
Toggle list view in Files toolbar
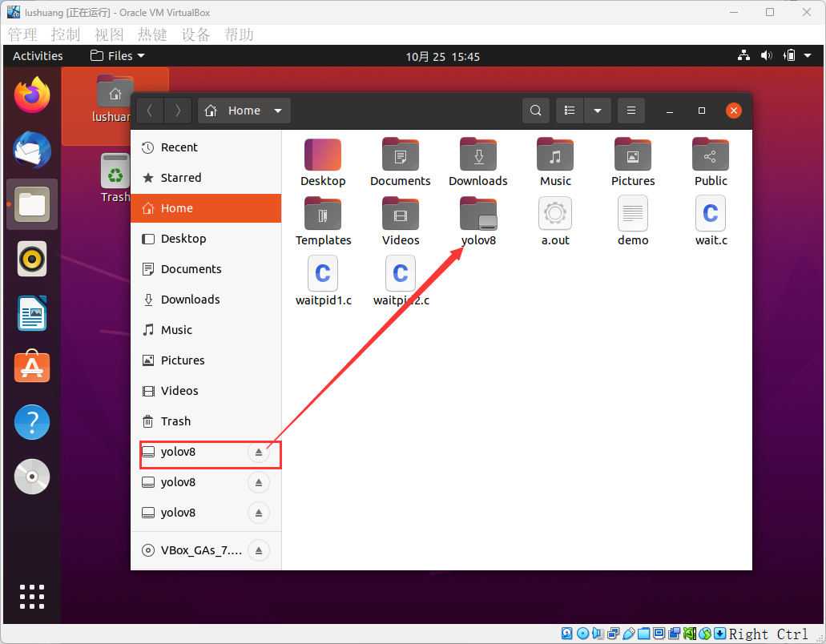tap(570, 111)
